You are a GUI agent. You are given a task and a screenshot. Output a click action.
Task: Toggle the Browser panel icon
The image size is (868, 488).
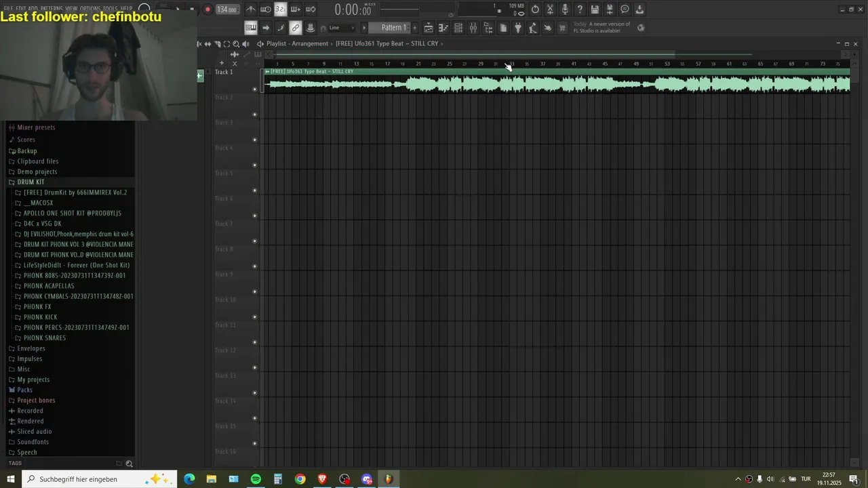tap(488, 28)
